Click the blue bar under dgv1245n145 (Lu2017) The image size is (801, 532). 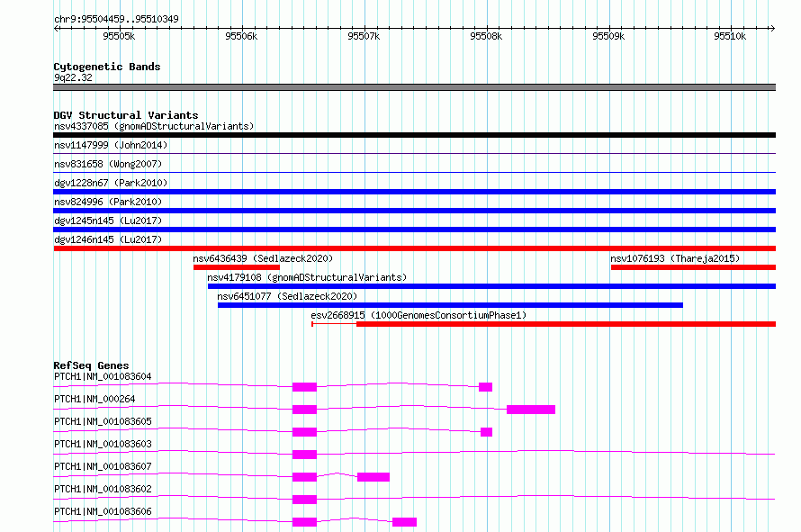414,230
